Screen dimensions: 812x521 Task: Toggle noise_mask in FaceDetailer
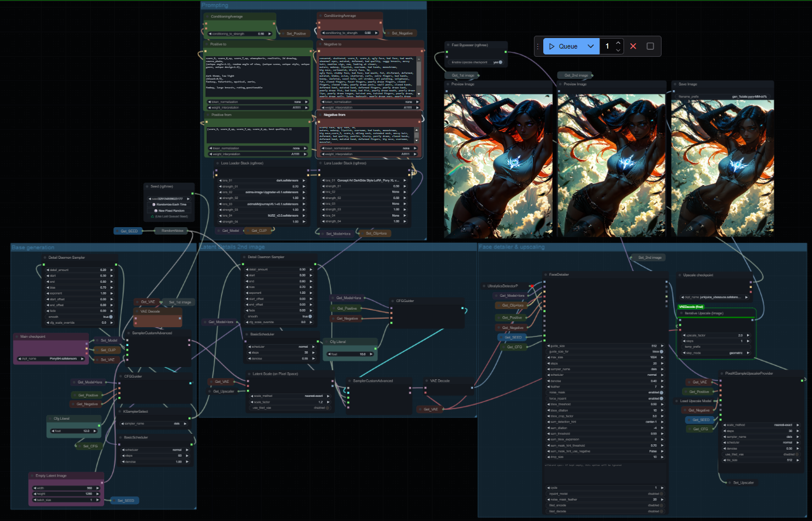click(x=661, y=392)
